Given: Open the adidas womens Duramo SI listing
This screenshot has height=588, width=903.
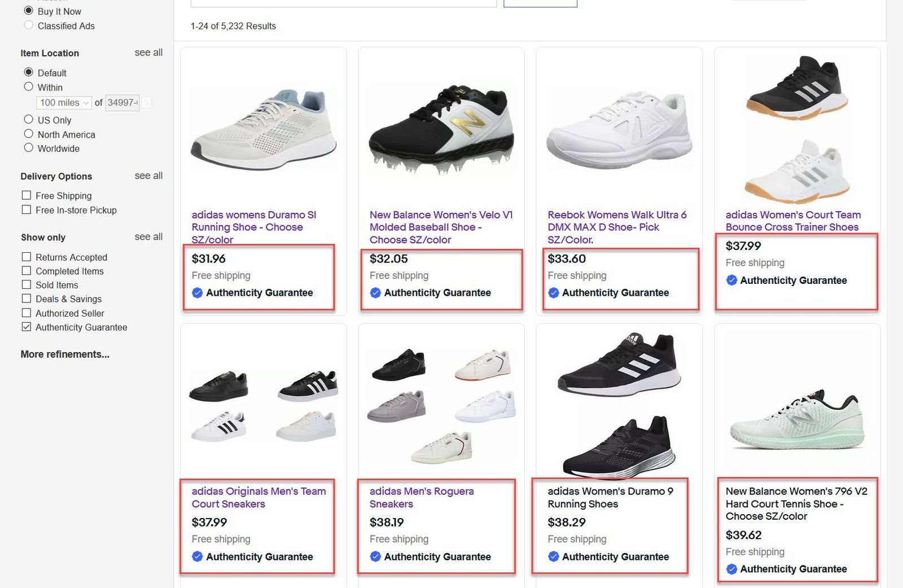Looking at the screenshot, I should click(x=252, y=227).
